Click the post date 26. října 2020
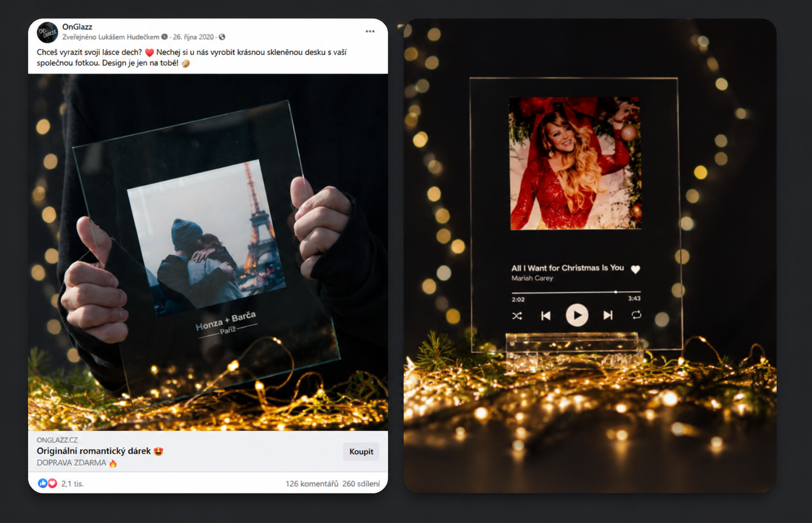This screenshot has height=523, width=812. (x=193, y=37)
